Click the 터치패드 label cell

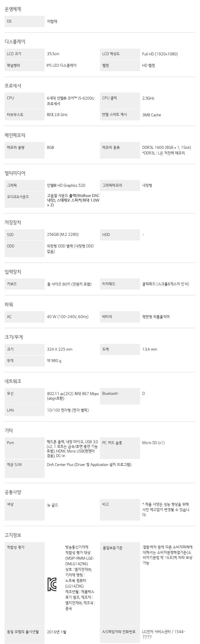[x=120, y=284]
